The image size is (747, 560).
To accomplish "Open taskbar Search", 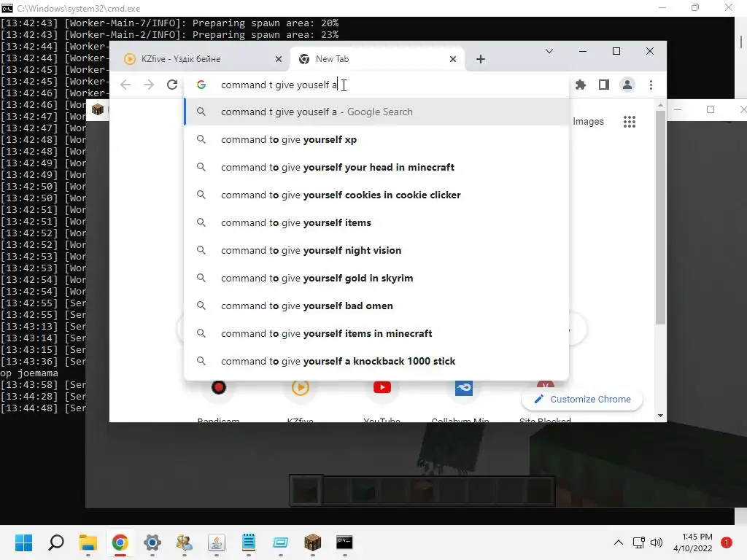I will click(x=55, y=542).
